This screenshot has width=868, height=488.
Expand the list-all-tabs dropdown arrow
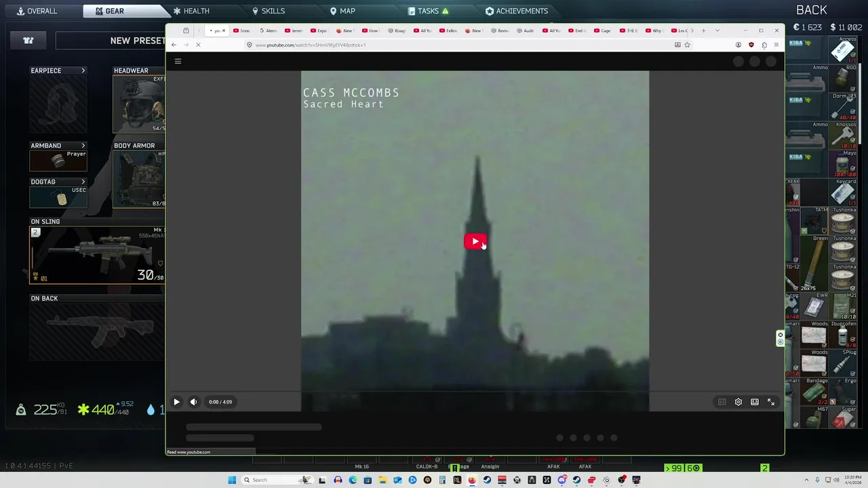(717, 30)
